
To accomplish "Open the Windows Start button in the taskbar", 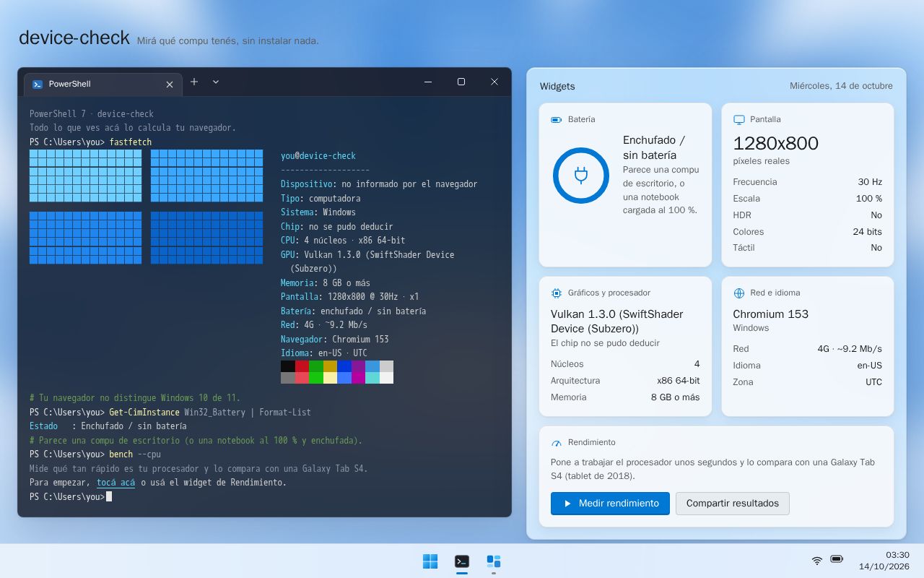I will 430,561.
